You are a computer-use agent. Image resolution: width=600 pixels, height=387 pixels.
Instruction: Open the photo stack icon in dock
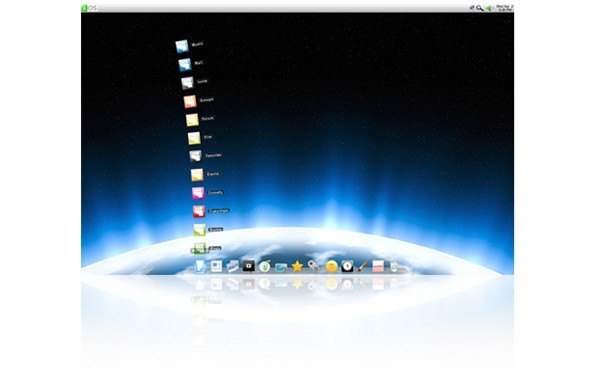click(x=232, y=266)
